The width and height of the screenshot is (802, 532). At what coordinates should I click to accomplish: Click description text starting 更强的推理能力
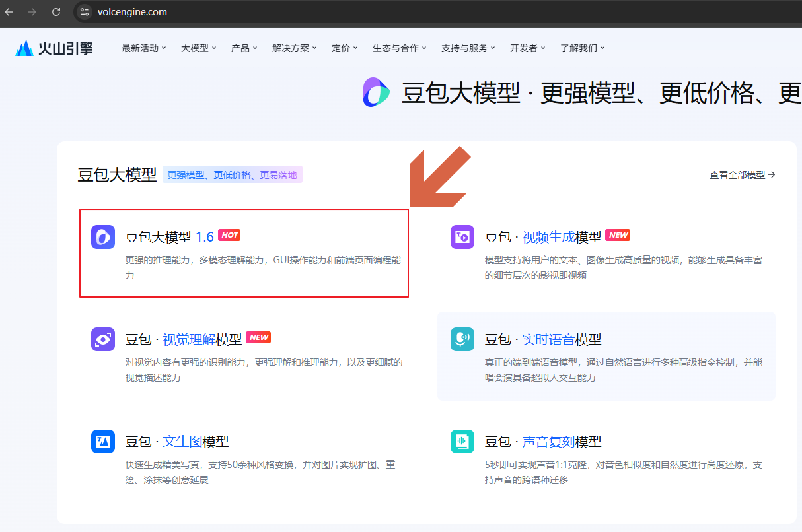coord(263,267)
